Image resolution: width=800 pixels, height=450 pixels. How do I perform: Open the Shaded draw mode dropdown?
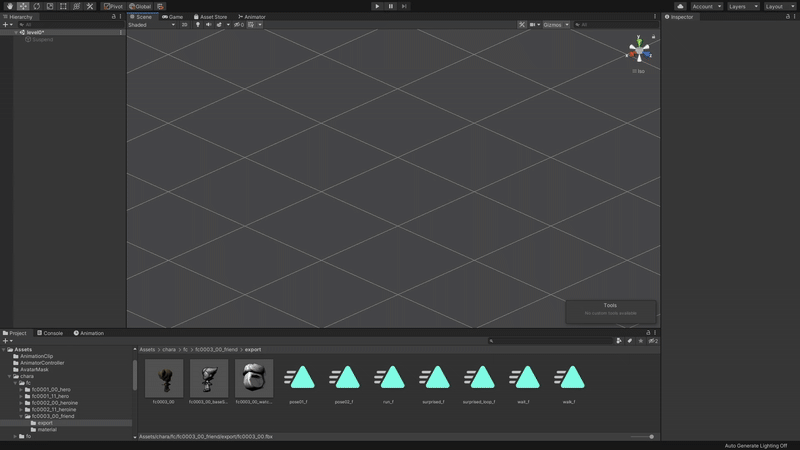coord(151,25)
